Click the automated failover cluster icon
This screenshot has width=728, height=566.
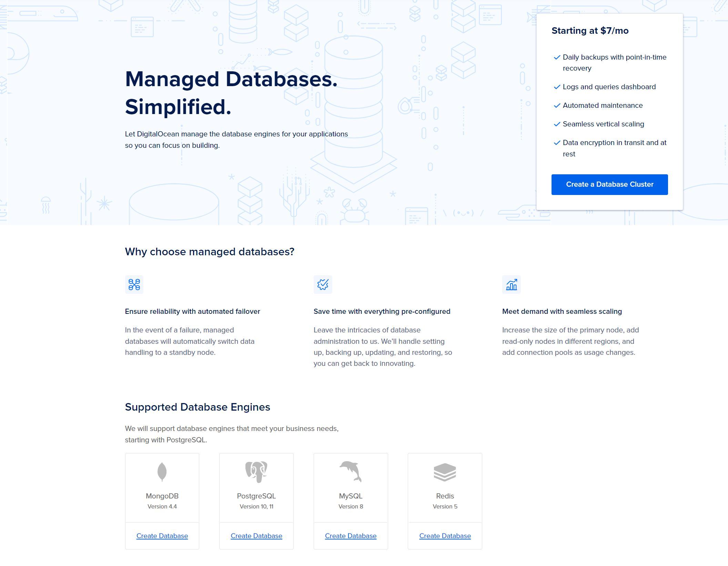pos(133,284)
